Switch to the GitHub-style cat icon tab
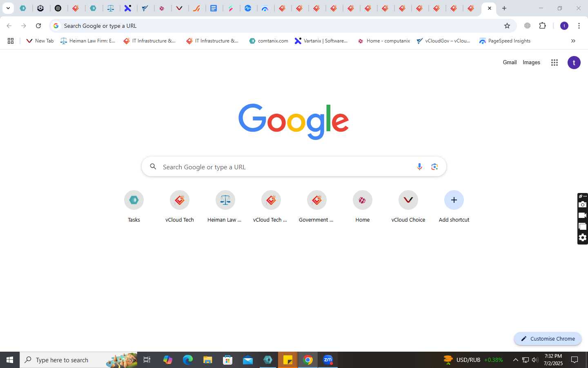 click(40, 8)
